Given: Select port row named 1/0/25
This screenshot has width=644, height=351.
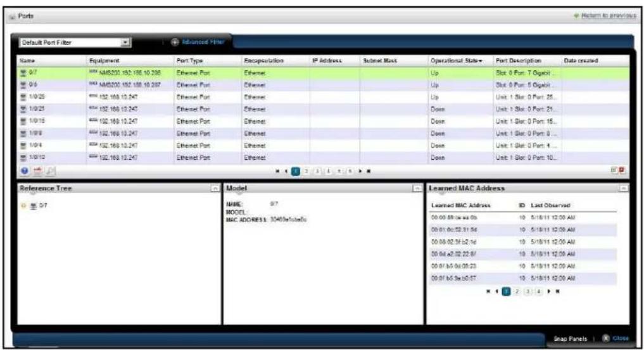Looking at the screenshot, I should point(323,98).
